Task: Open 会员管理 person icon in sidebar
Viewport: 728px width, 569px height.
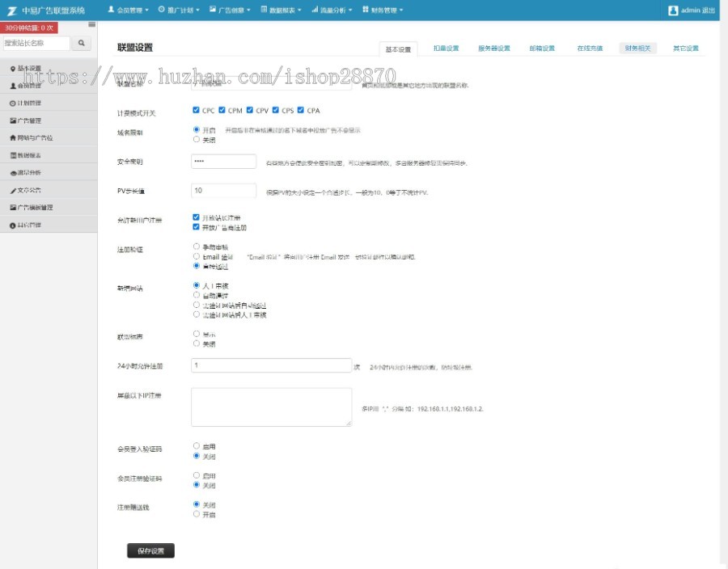Action: 13,86
